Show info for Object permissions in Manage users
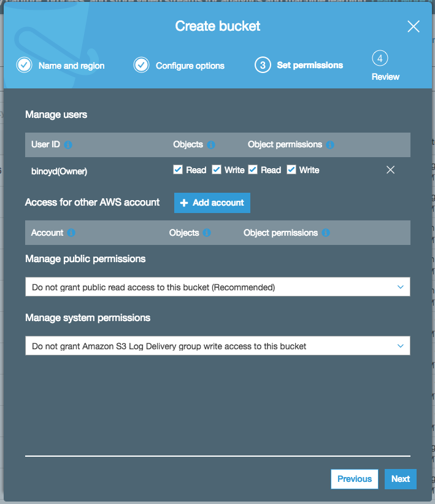This screenshot has height=504, width=435. [x=330, y=145]
